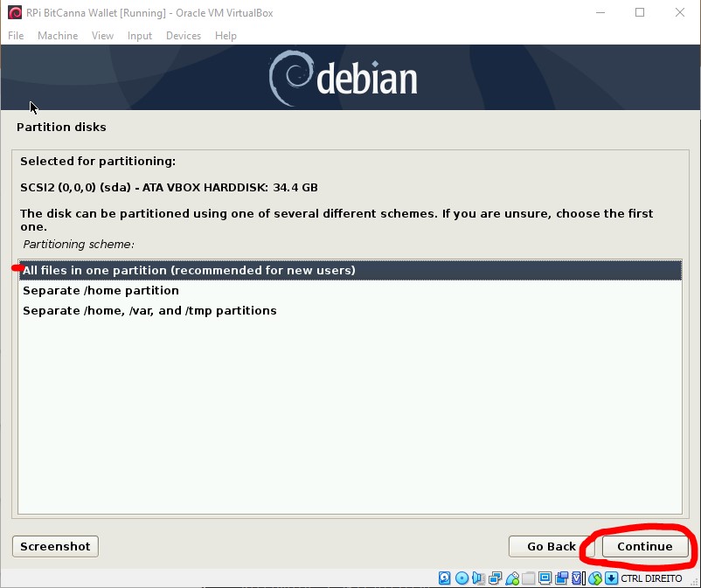
Task: Click the display status icon
Action: click(x=545, y=578)
